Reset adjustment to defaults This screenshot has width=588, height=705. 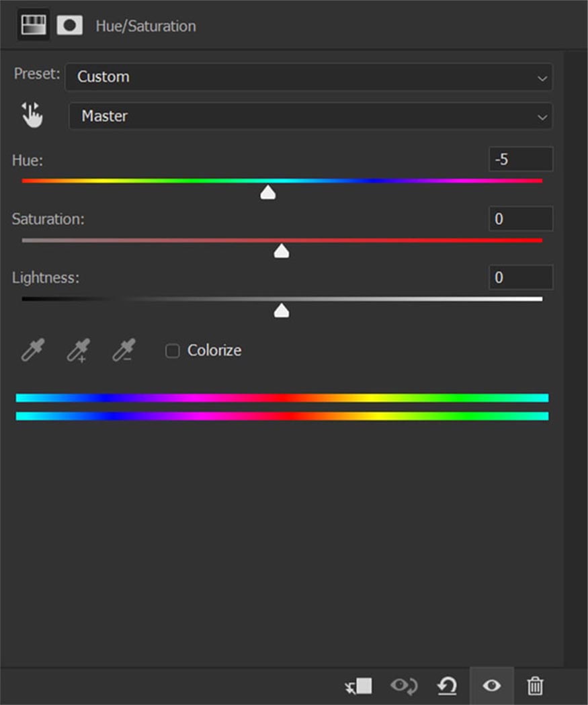[446, 686]
